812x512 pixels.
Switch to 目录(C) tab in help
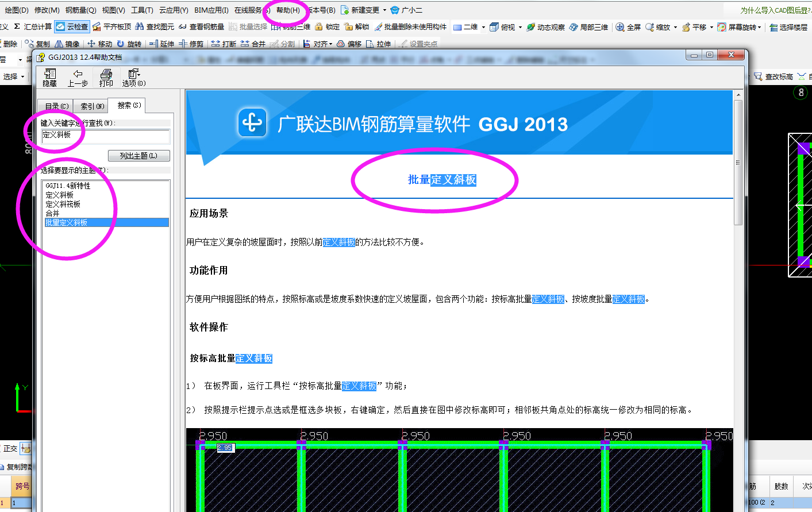click(x=56, y=106)
